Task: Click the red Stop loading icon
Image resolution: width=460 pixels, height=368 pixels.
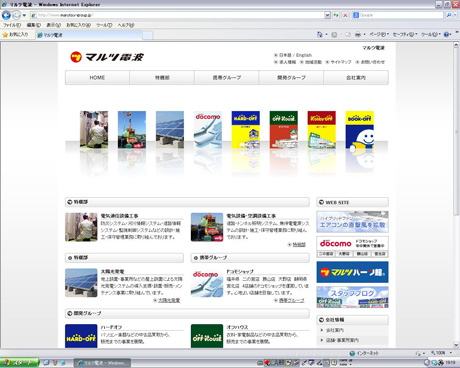Action: click(x=345, y=15)
